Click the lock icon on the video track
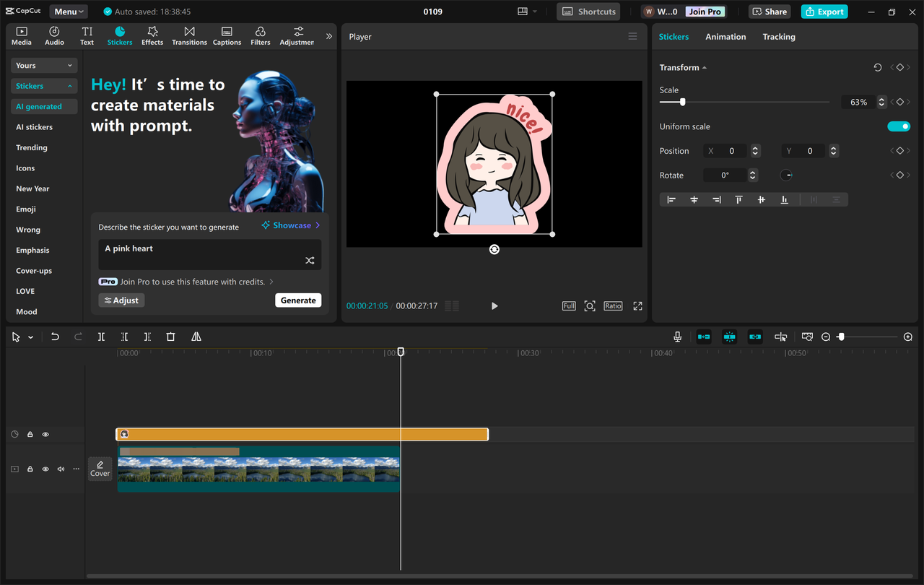Image resolution: width=924 pixels, height=585 pixels. [x=30, y=469]
